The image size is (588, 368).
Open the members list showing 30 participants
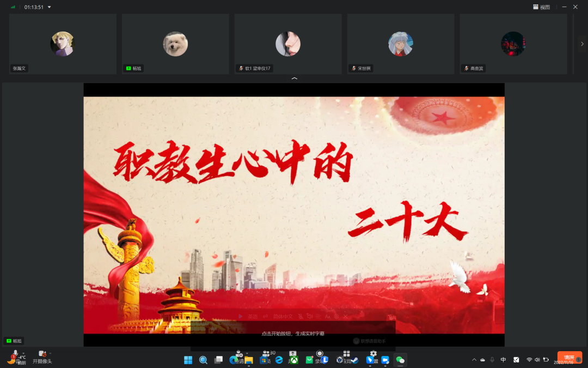click(x=266, y=354)
